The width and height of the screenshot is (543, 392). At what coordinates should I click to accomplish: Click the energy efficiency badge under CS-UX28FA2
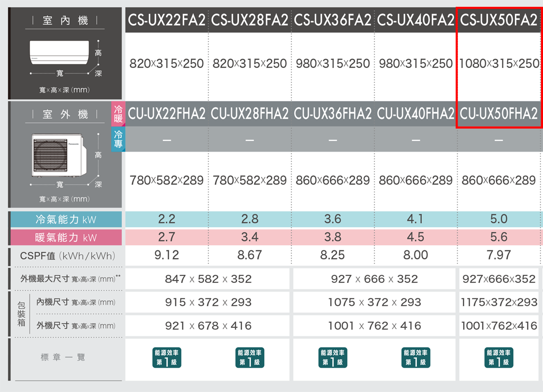[250, 358]
